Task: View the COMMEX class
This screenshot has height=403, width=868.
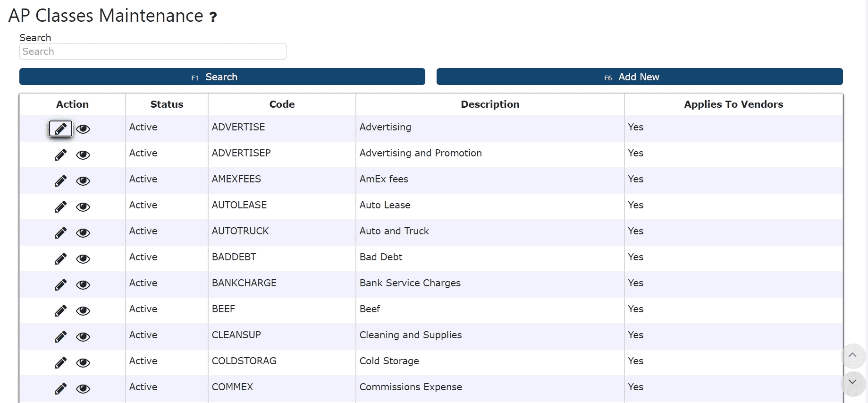Action: 83,389
